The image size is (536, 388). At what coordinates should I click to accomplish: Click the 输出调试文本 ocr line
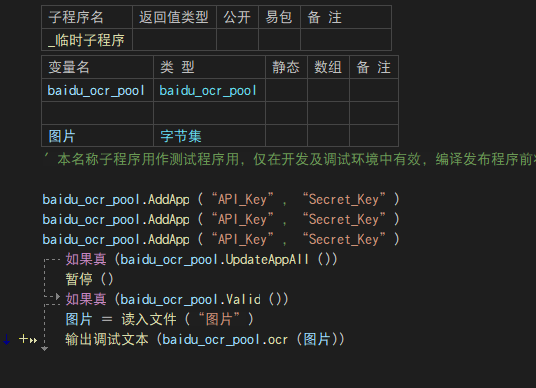tap(205, 339)
